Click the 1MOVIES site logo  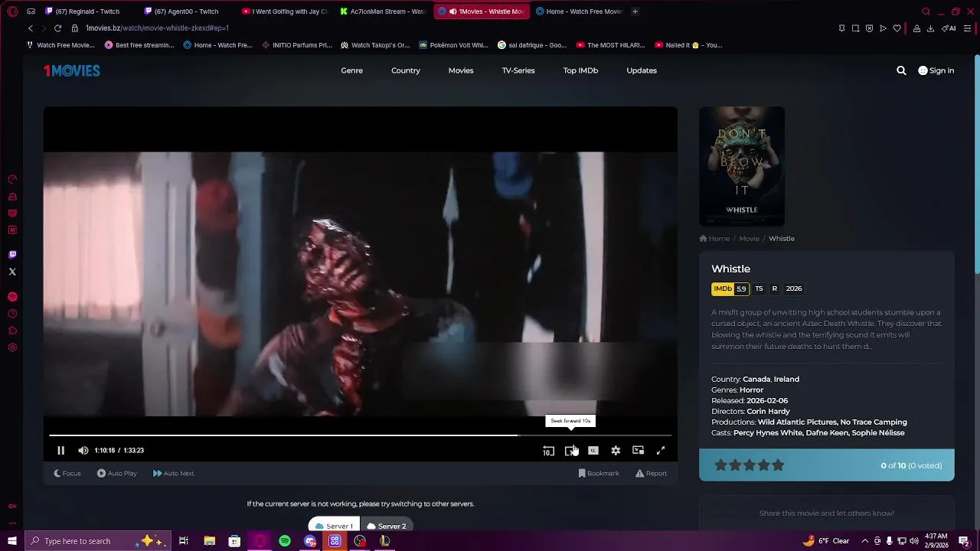[72, 70]
